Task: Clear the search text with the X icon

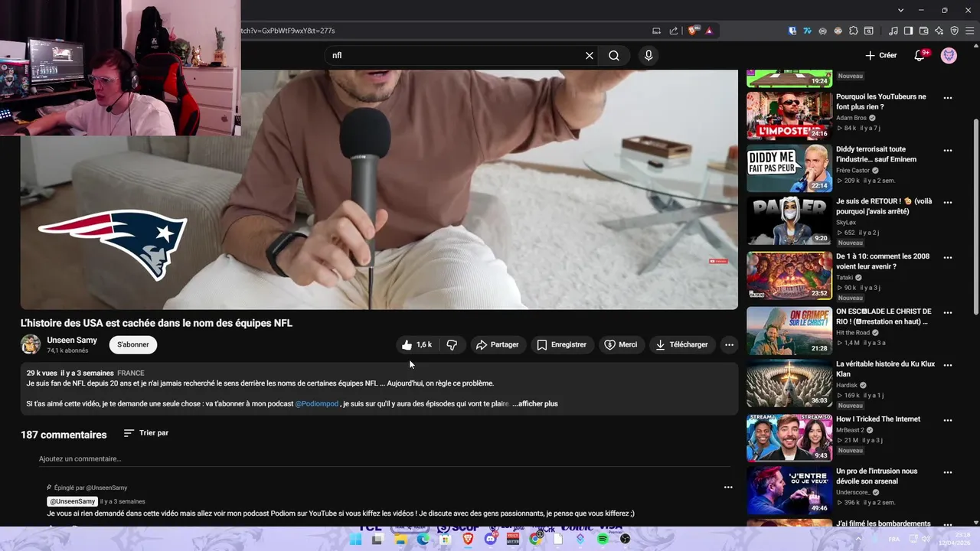Action: (590, 55)
